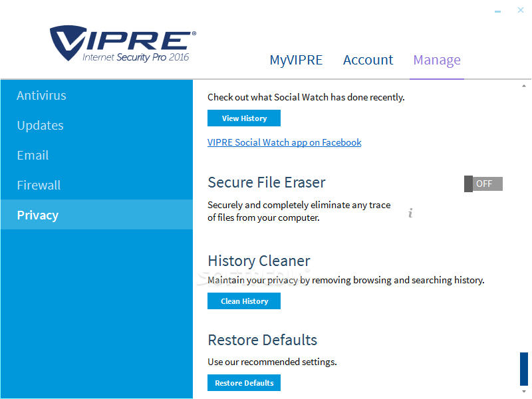Click 'Use our recommended settings.' text
Viewport: 532px width, 399px height.
pyautogui.click(x=272, y=362)
